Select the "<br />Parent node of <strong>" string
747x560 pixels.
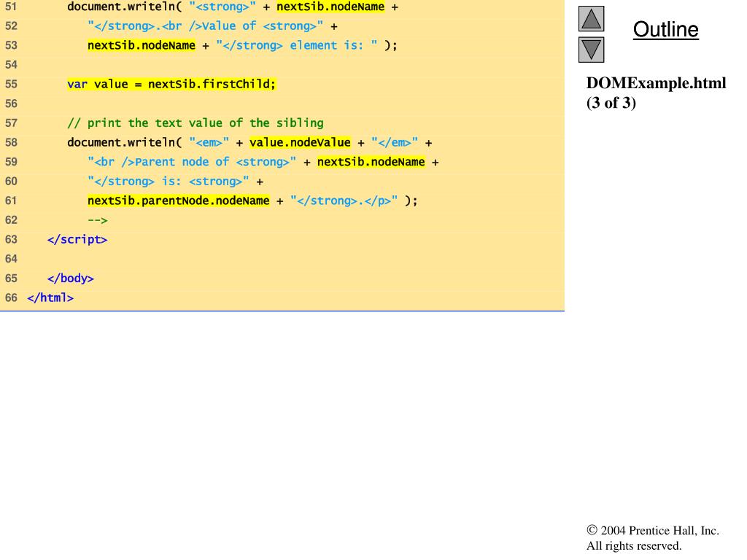point(192,162)
